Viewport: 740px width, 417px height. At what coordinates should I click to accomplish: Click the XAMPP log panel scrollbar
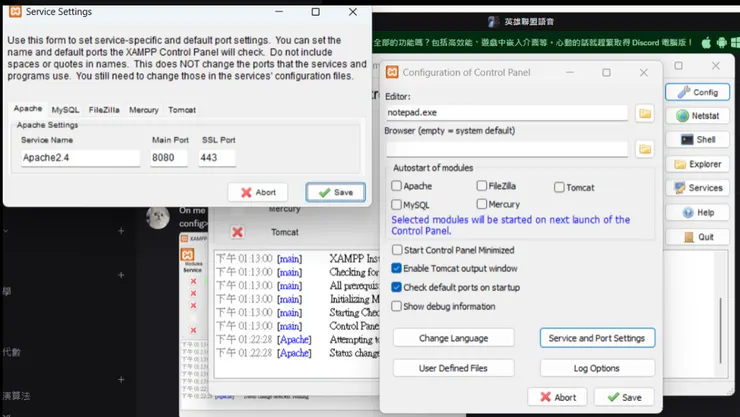(720, 330)
